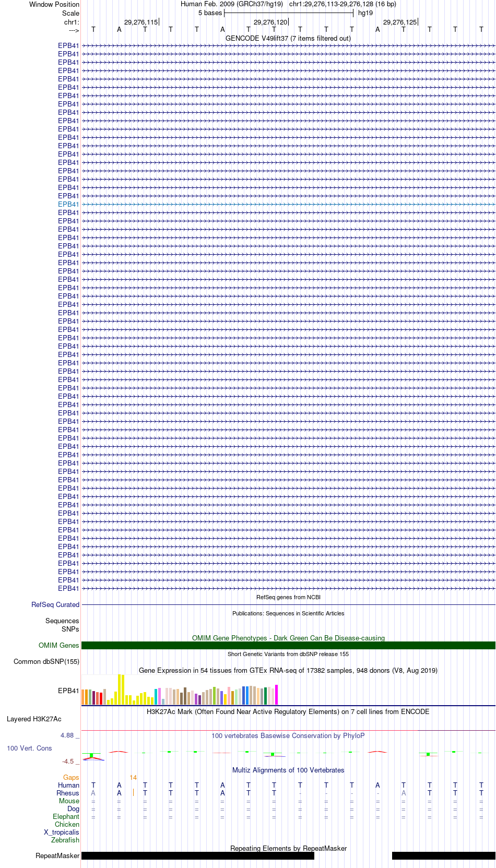Click the EPB41 GTEx expression bar chart
The width and height of the screenshot is (496, 868).
[180, 689]
